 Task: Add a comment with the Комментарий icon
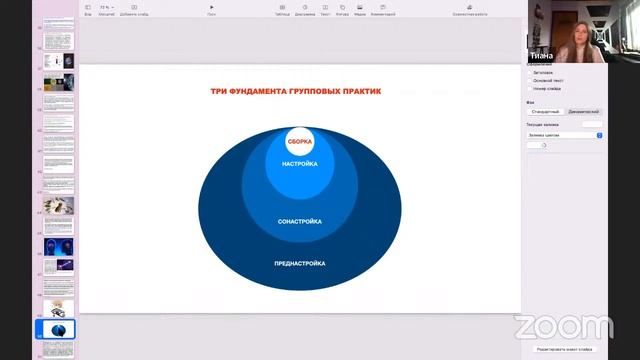[383, 7]
